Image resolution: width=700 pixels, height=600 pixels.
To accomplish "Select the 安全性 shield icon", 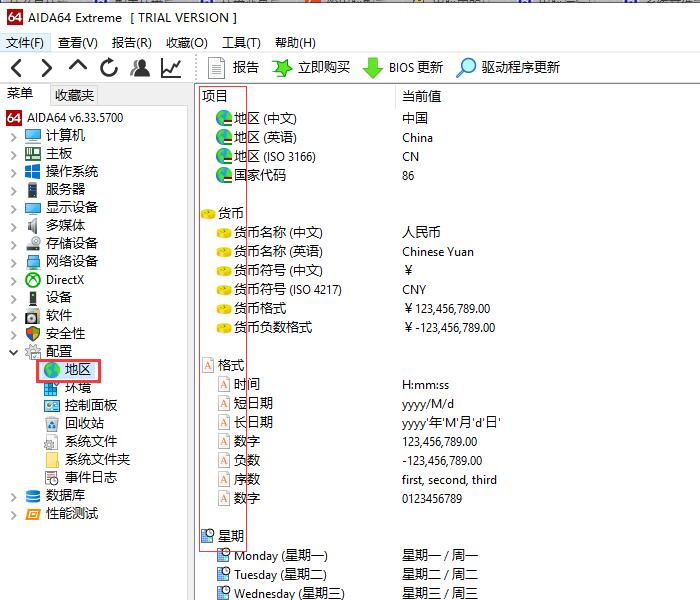I will pos(33,333).
